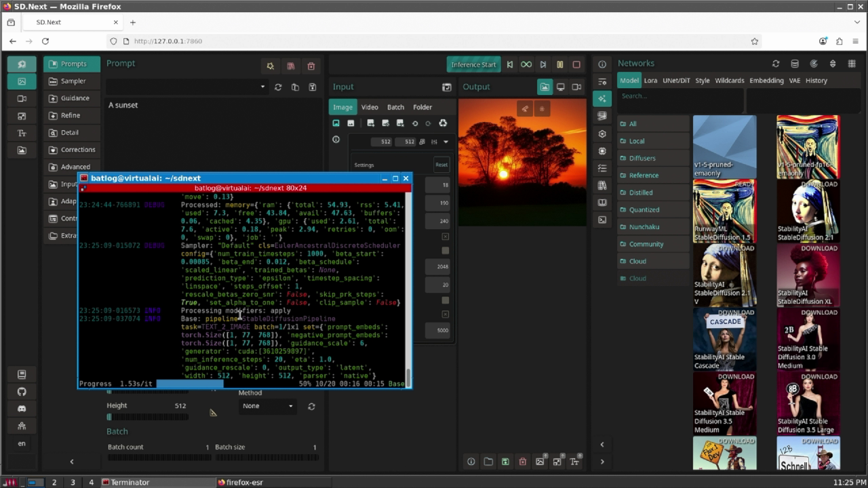Open the Method dropdown showing None

(267, 406)
